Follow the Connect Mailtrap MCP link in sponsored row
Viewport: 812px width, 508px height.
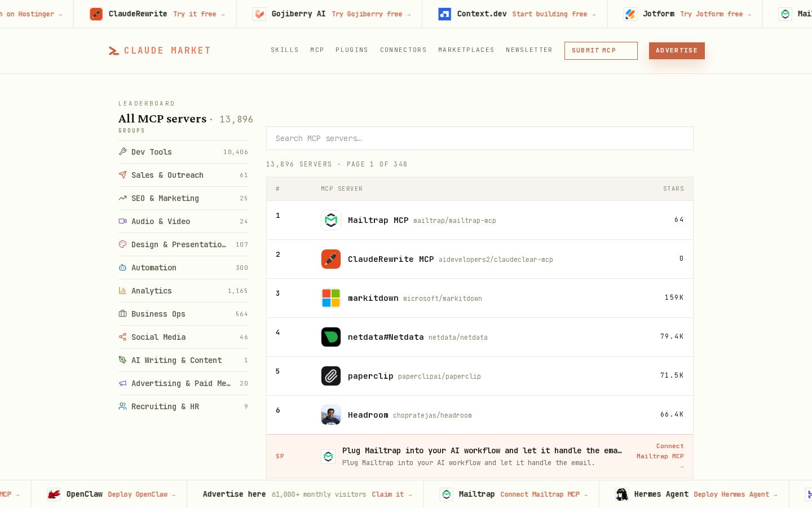(660, 456)
